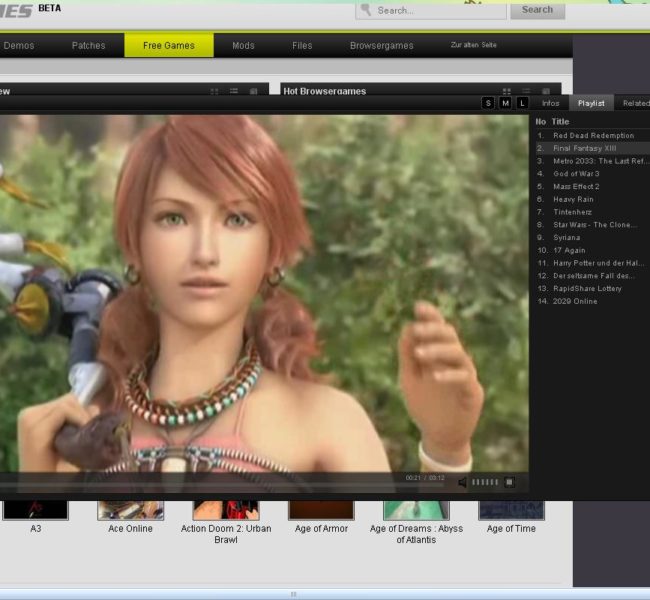Open the Demos tab
Viewport: 650px width, 600px height.
(19, 46)
